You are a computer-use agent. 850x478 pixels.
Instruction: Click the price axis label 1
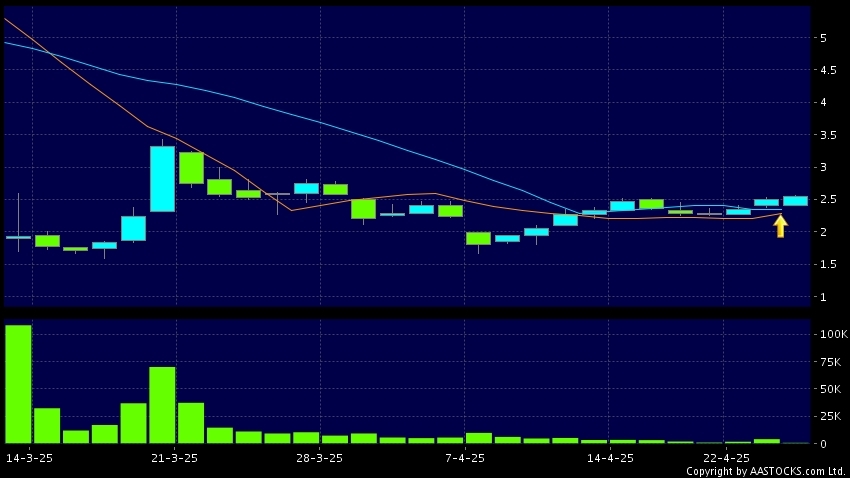point(823,297)
